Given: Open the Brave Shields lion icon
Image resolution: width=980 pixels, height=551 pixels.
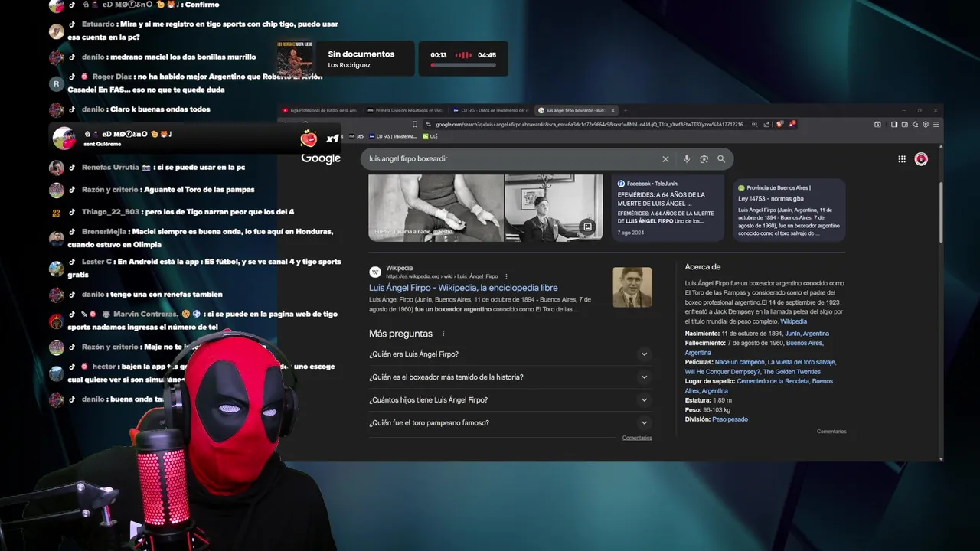Looking at the screenshot, I should coord(779,124).
